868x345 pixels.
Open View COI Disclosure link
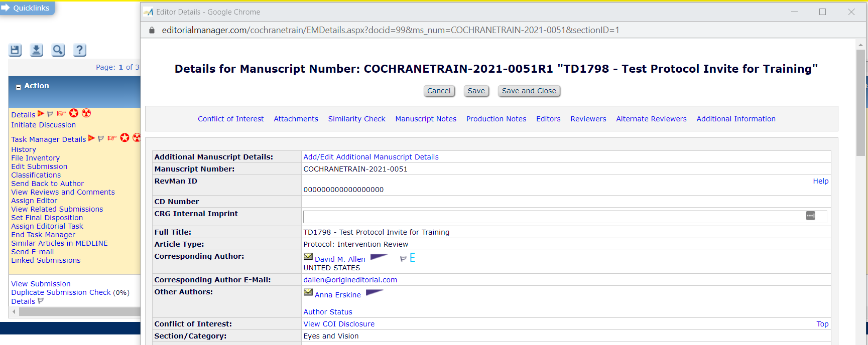click(339, 324)
